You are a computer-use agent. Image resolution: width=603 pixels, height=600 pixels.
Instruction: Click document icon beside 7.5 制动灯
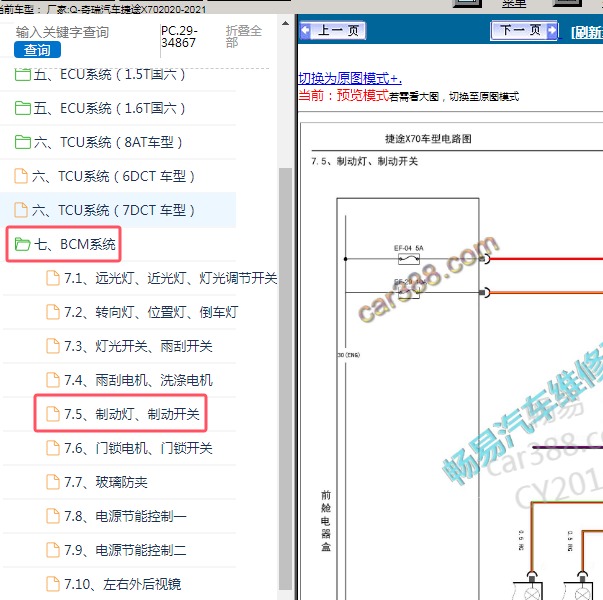tap(53, 414)
